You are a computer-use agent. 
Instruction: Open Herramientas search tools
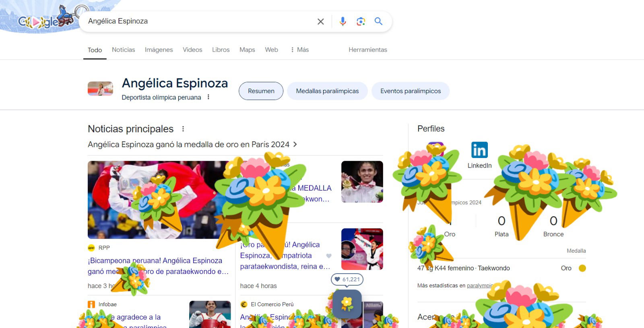tap(368, 50)
